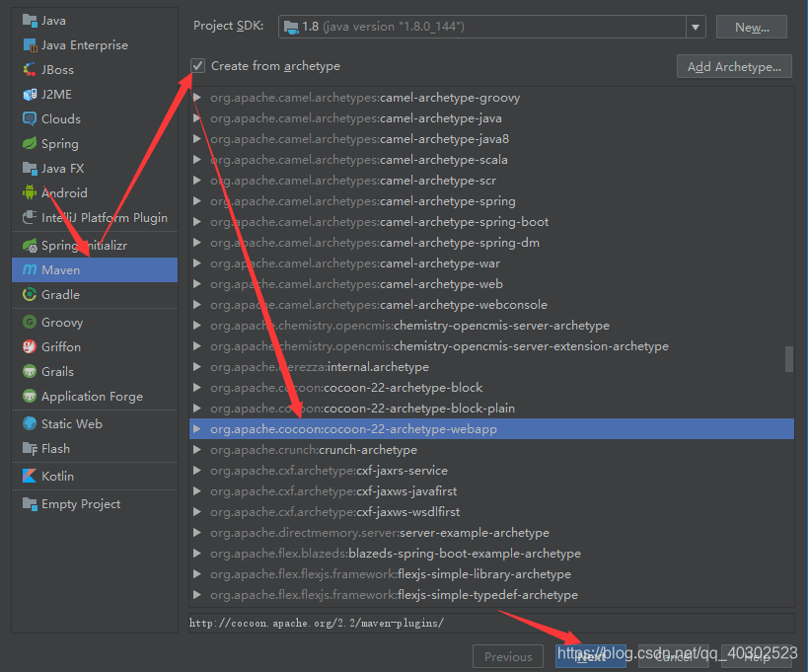Select camel-archetype-spring-dm row

pos(491,242)
